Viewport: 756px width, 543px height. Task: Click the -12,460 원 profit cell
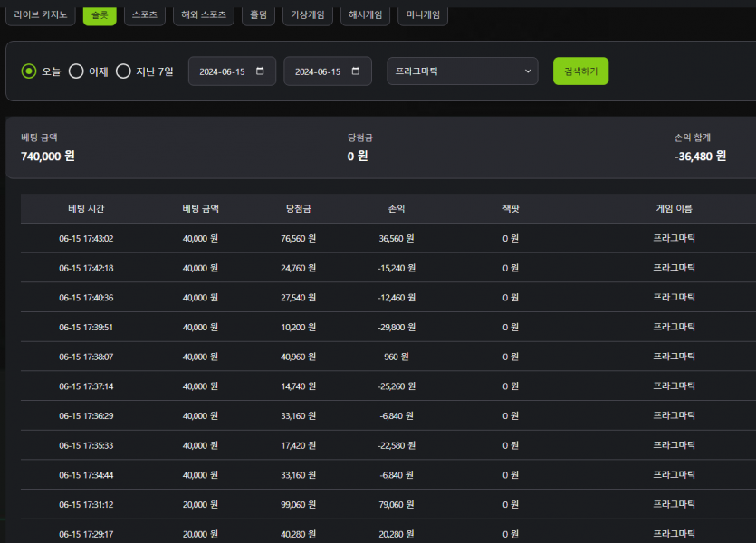click(x=397, y=298)
